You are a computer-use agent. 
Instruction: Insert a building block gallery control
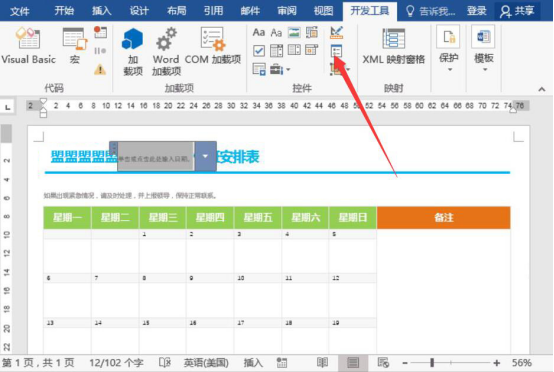point(312,33)
